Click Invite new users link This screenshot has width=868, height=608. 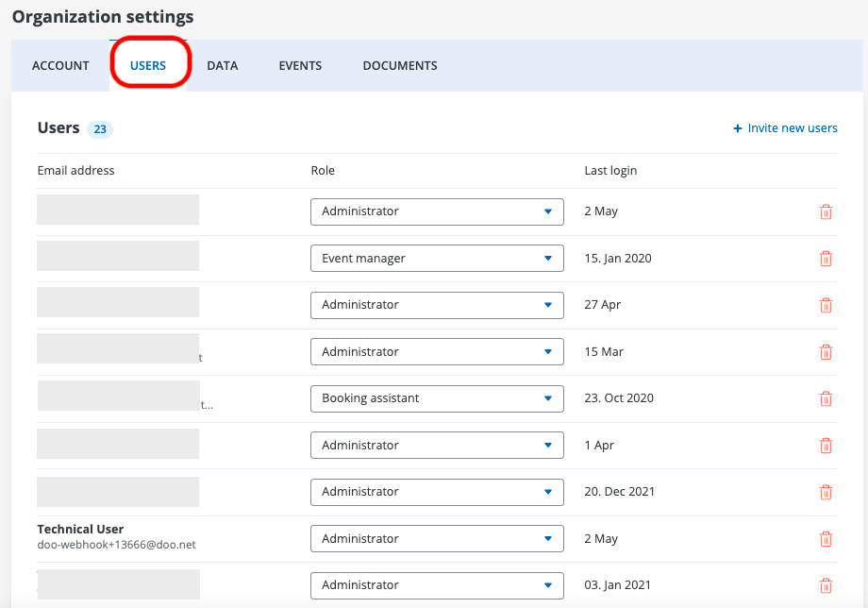coord(785,128)
